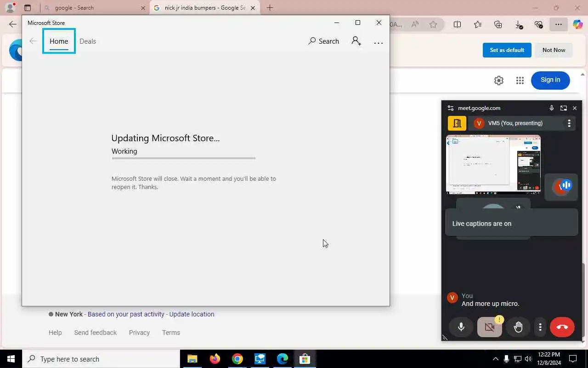Go back with the Microsoft Store back arrow
The height and width of the screenshot is (368, 588).
click(x=33, y=41)
